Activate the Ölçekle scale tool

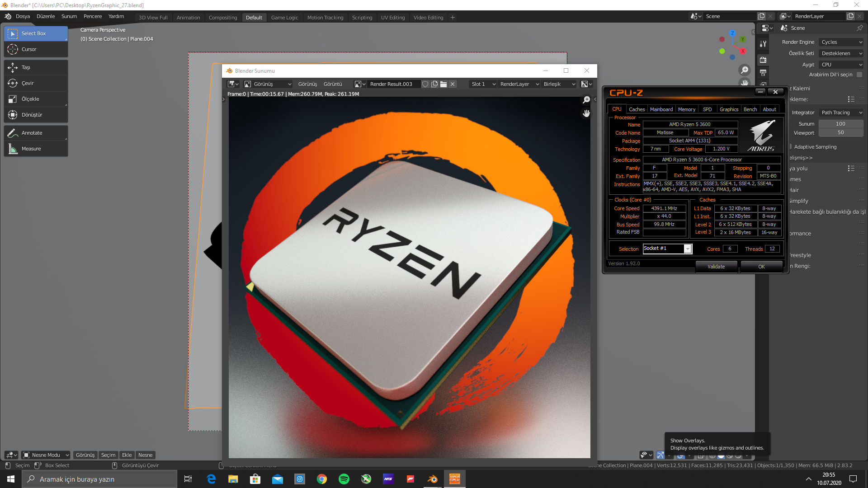(36, 99)
